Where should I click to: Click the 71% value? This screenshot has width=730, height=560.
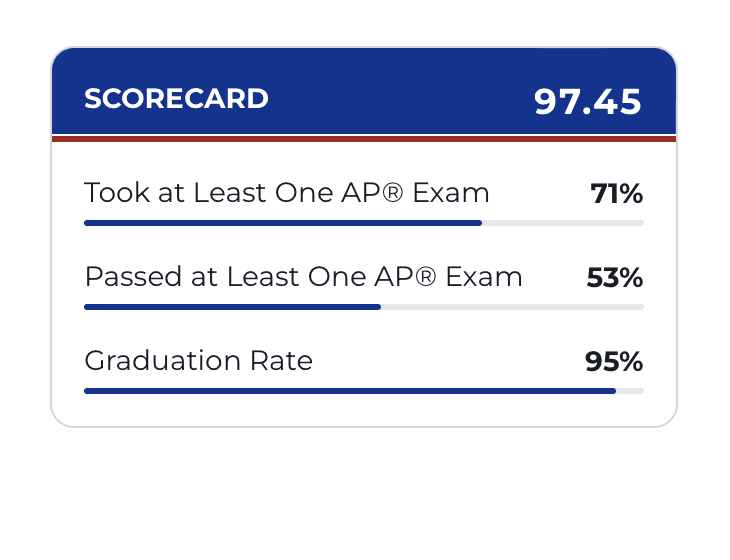tap(617, 193)
